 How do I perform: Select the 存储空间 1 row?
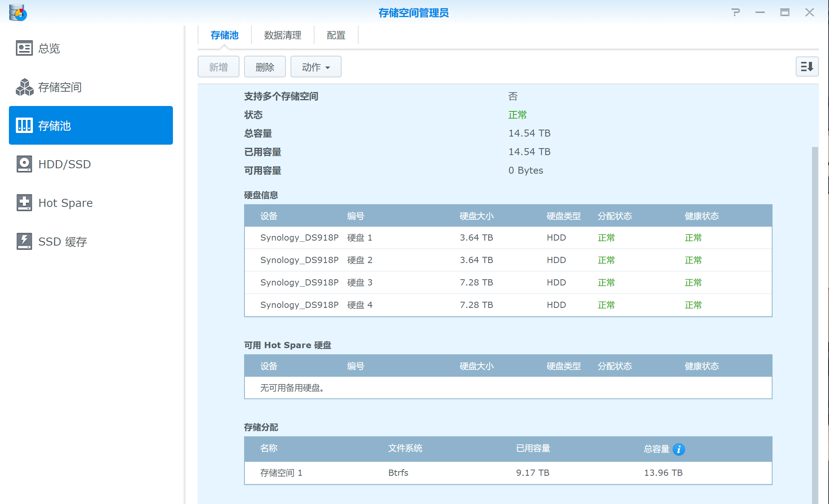tap(508, 473)
